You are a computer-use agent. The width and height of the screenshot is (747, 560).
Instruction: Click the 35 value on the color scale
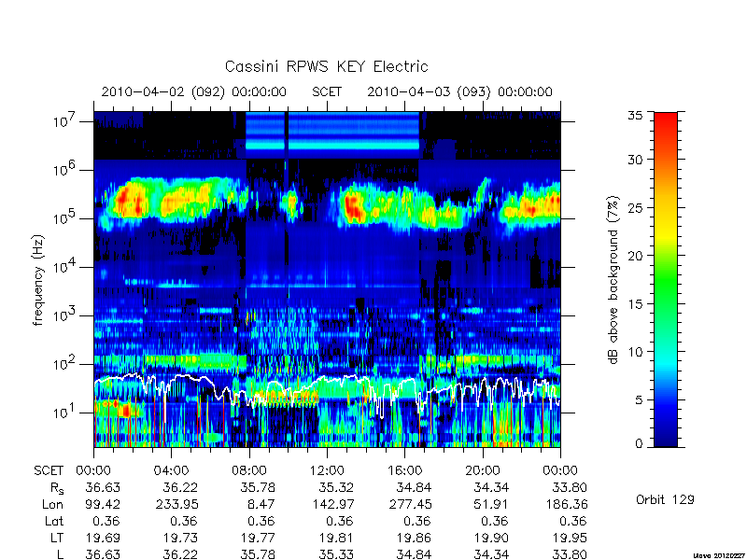click(635, 116)
